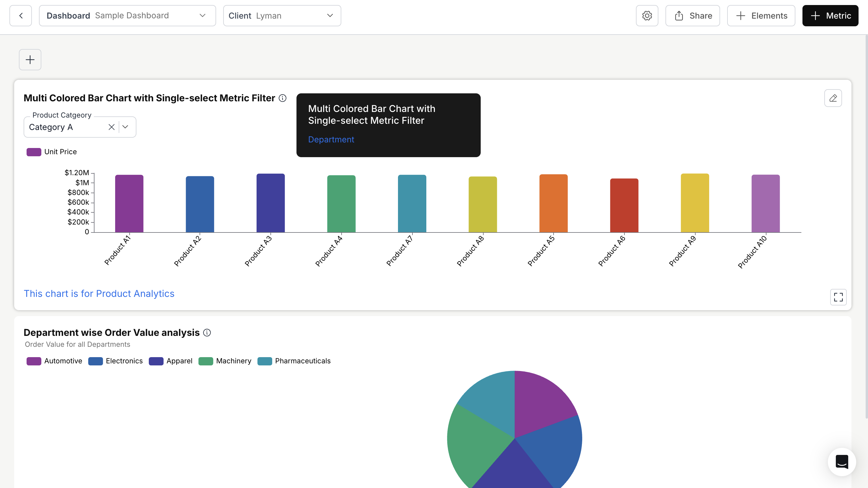868x488 pixels.
Task: Click info icon beside Multi Colored Bar Chart title
Action: pyautogui.click(x=282, y=98)
